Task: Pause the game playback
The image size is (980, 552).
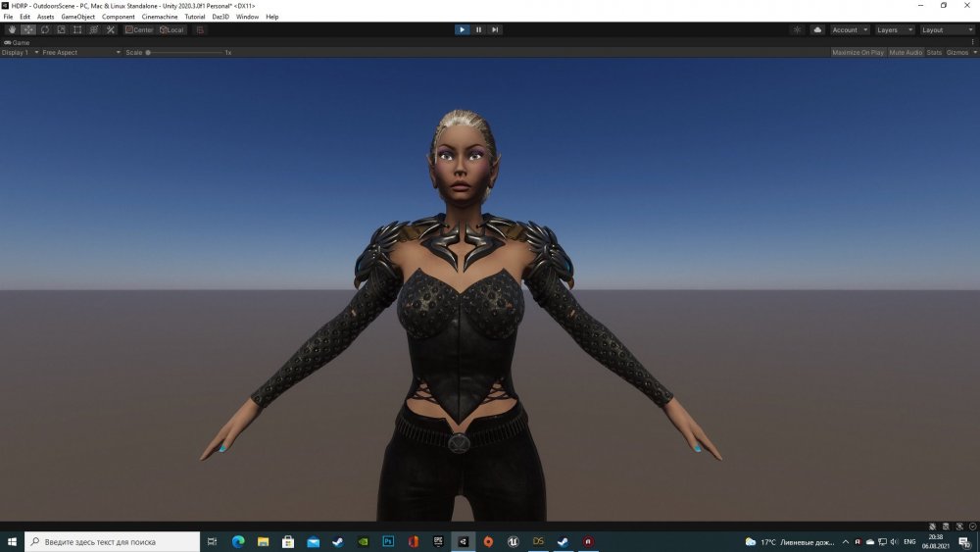Action: pos(478,29)
